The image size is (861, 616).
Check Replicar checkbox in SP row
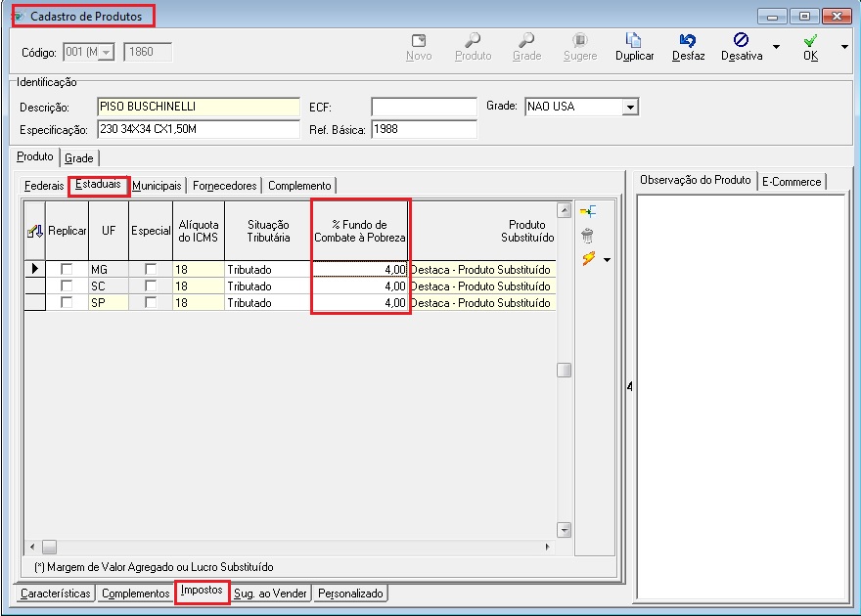pyautogui.click(x=67, y=303)
